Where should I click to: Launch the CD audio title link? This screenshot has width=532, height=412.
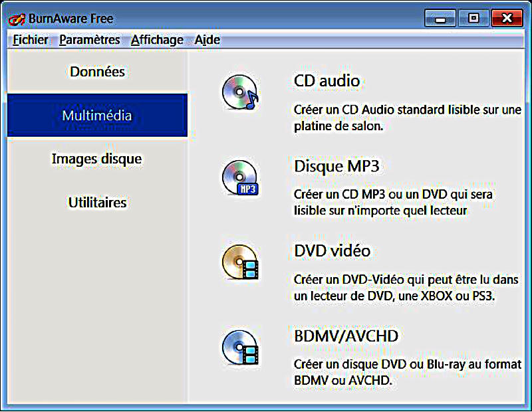(327, 80)
